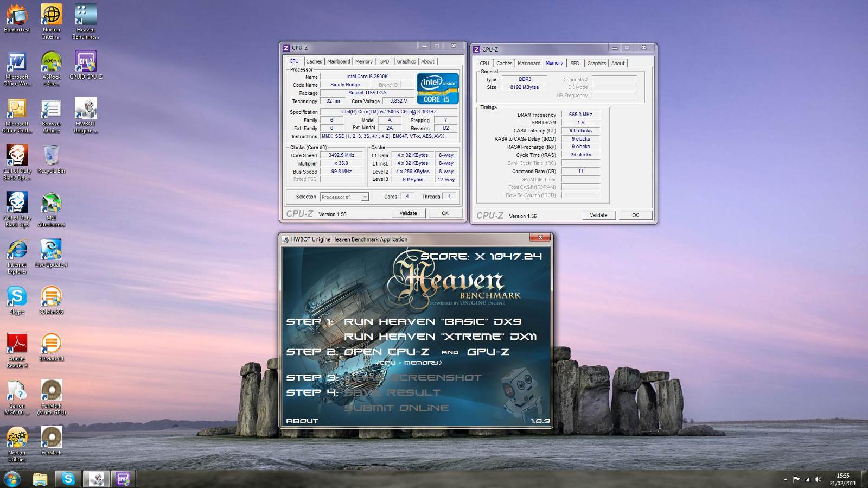Viewport: 868px width, 488px height.
Task: Open About tab in left CPU-Z window
Action: click(427, 61)
